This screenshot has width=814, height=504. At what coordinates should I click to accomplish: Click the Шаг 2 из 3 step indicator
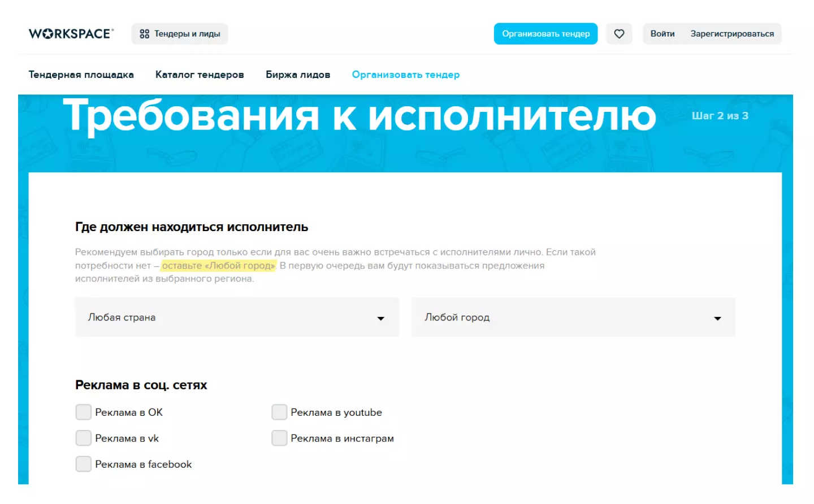coord(720,116)
